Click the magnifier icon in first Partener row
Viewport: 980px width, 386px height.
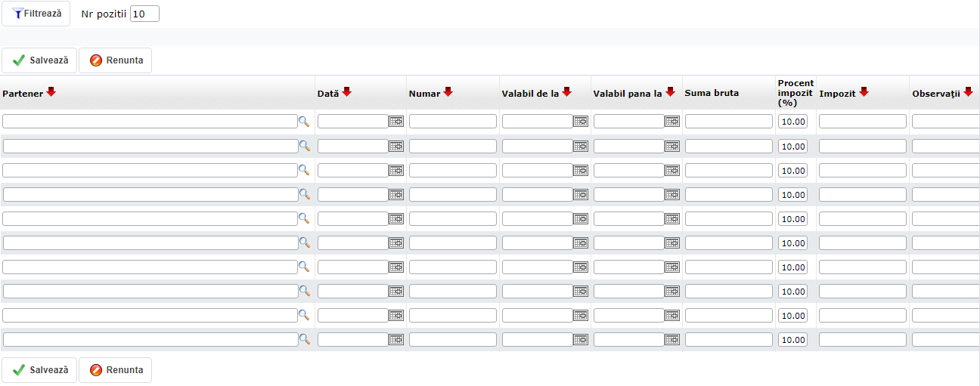[304, 121]
